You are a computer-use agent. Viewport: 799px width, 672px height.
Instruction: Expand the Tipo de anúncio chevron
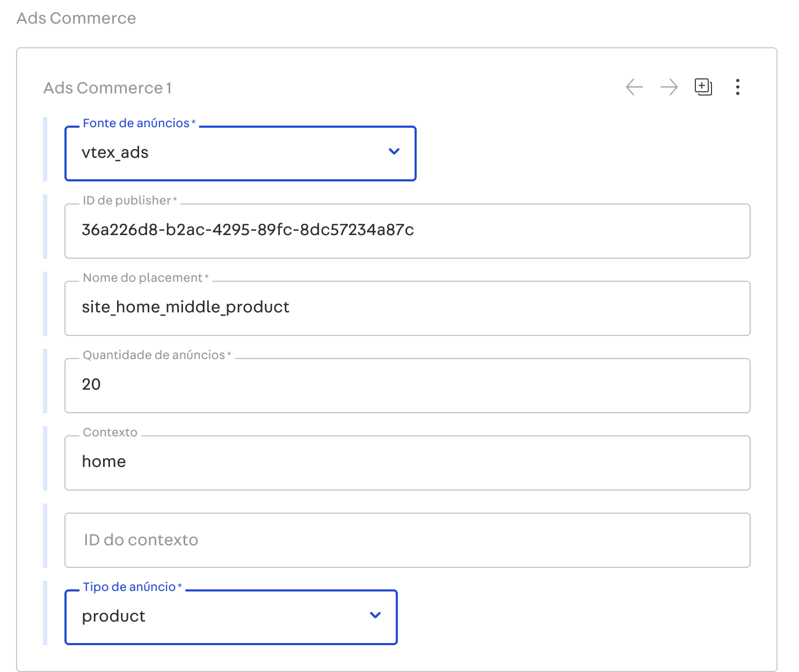tap(375, 615)
